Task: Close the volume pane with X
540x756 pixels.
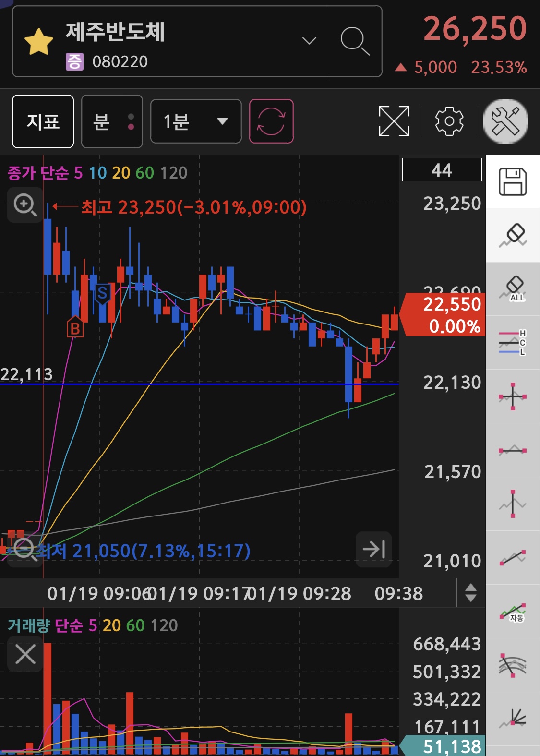Action: click(25, 654)
